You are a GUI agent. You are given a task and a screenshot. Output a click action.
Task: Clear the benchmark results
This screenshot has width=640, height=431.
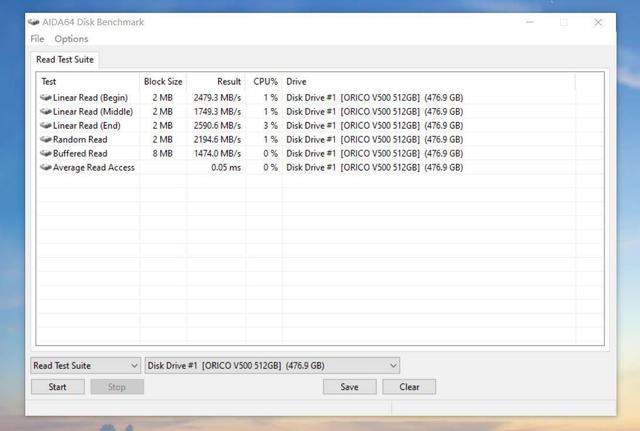point(409,387)
